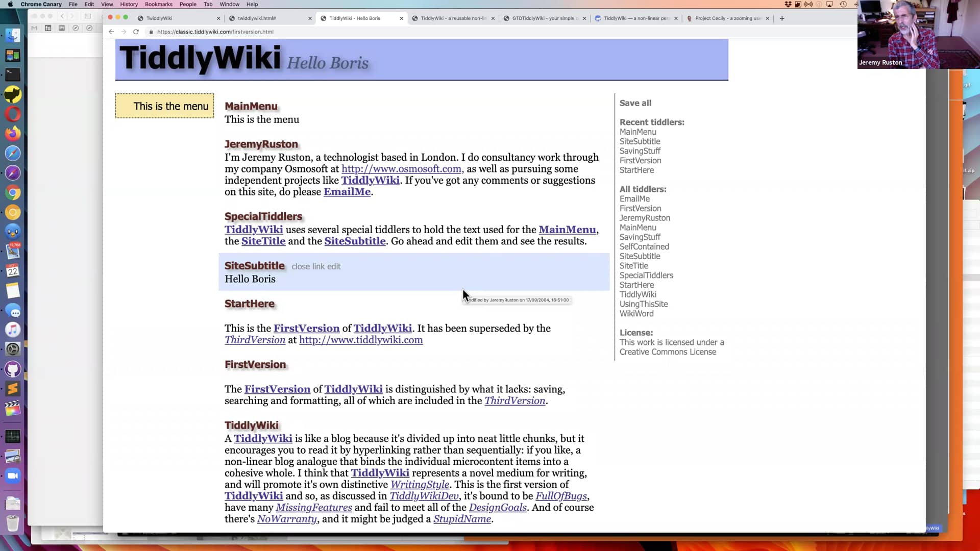This screenshot has height=551, width=980.
Task: Click the Dropbox menu bar icon
Action: click(788, 4)
